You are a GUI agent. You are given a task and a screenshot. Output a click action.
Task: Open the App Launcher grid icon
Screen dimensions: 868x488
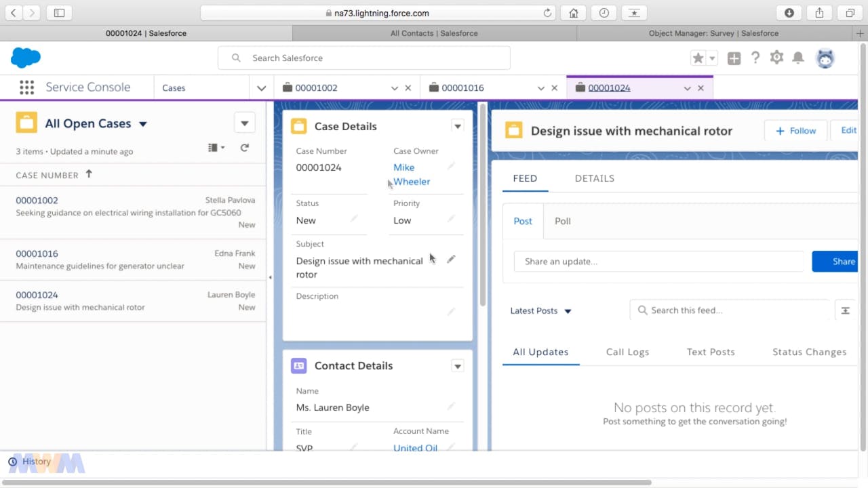click(26, 87)
